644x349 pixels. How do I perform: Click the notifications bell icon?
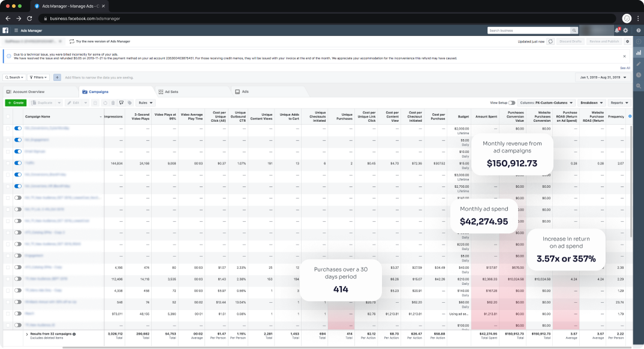tap(617, 30)
